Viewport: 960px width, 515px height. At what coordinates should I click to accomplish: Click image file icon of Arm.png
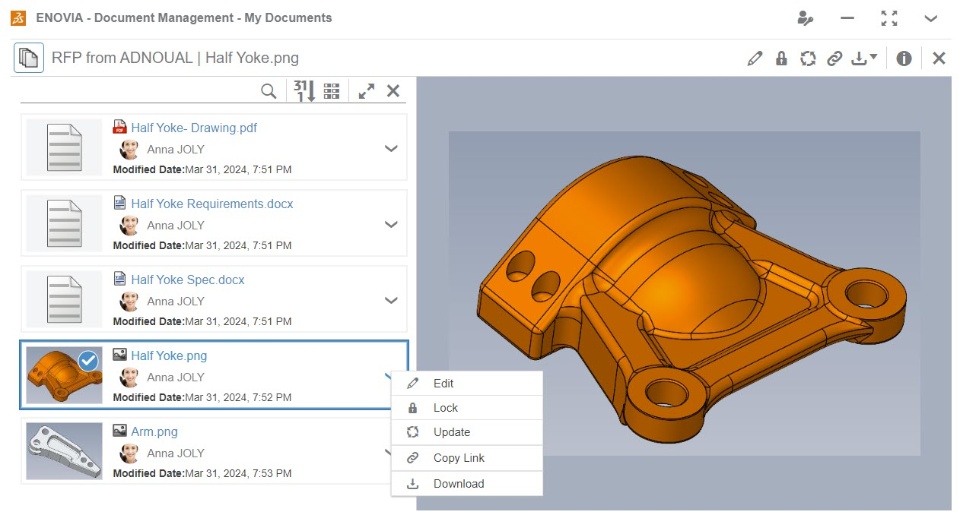(x=120, y=430)
